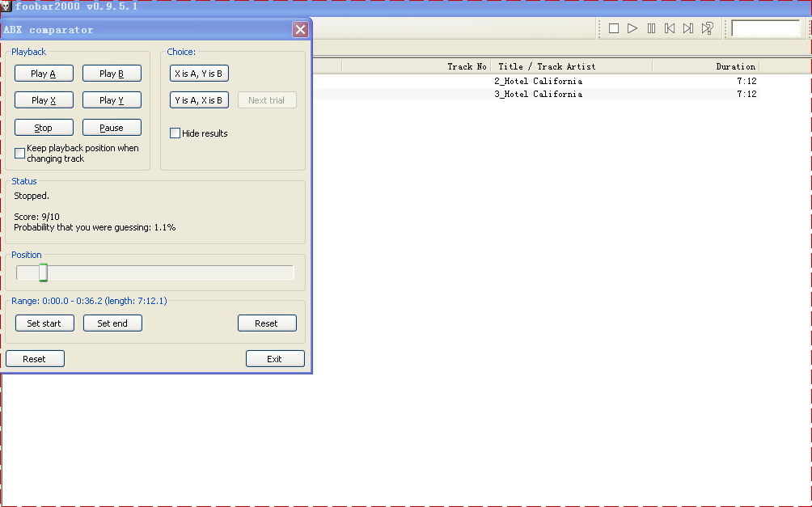Play sample X in ABX comparator
812x507 pixels.
pyautogui.click(x=44, y=100)
